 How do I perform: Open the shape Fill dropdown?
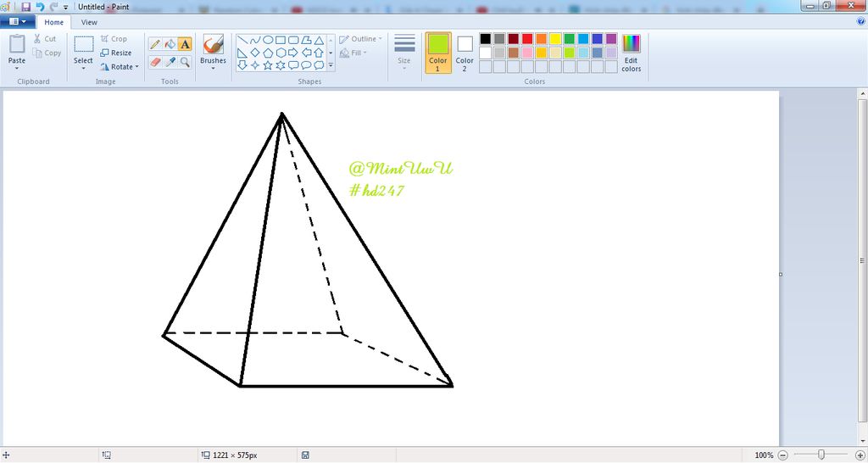tap(353, 53)
